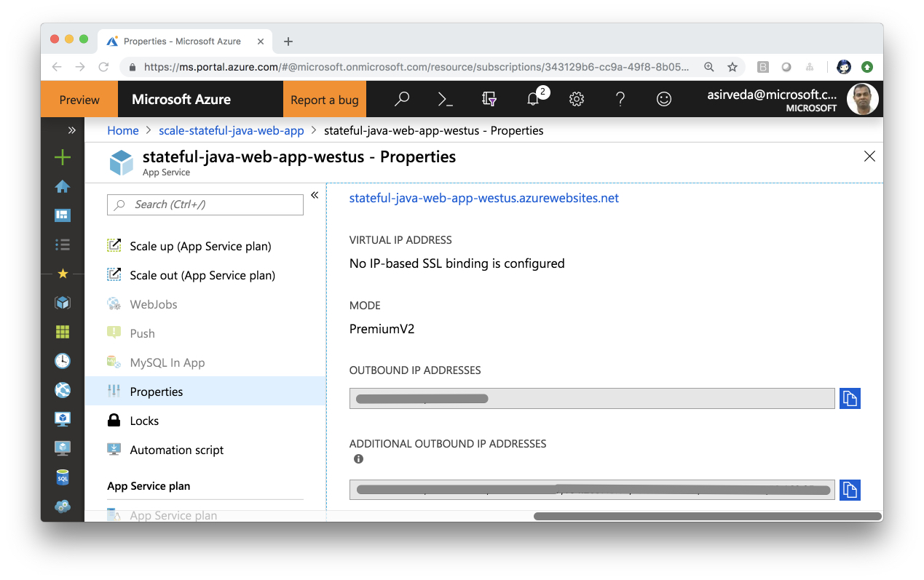The width and height of the screenshot is (924, 580).
Task: Expand the left portal sidebar
Action: point(71,130)
